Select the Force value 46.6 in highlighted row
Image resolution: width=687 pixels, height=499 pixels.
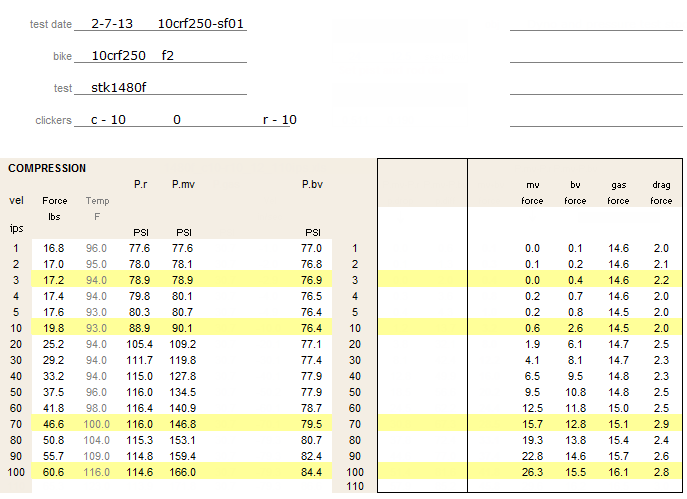click(54, 424)
